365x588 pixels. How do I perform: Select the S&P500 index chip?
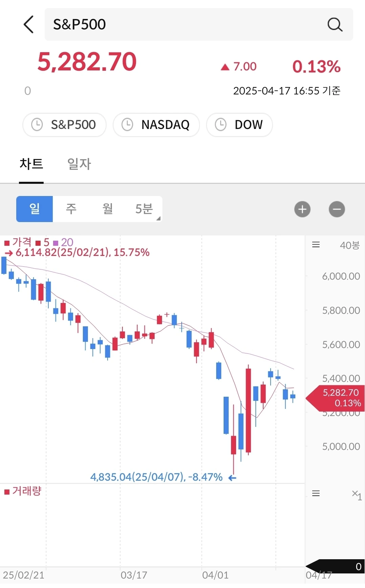(x=64, y=125)
